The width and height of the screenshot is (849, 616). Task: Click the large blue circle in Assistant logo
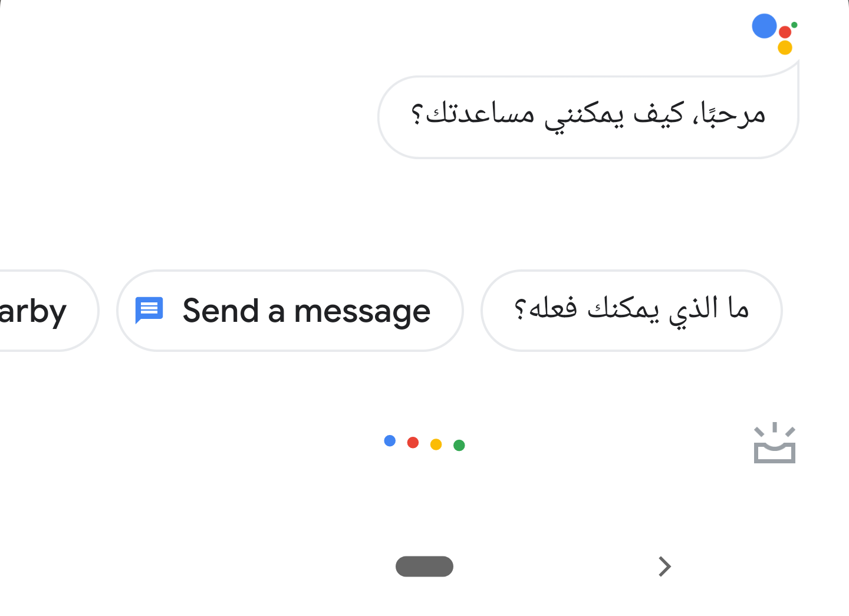coord(764,26)
